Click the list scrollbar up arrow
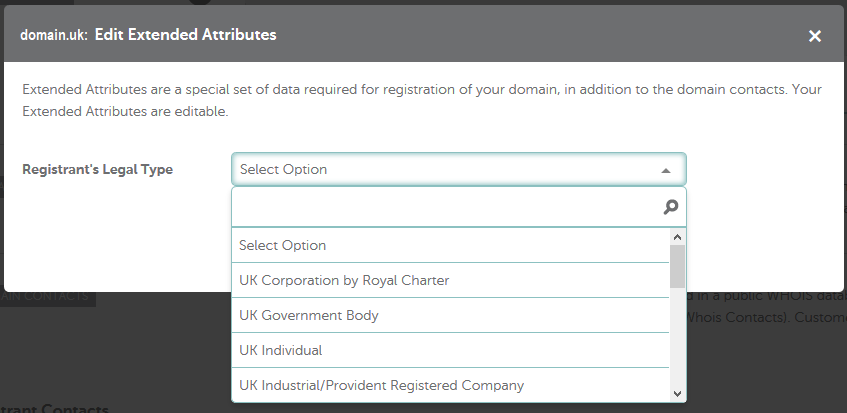847x413 pixels. pyautogui.click(x=677, y=236)
